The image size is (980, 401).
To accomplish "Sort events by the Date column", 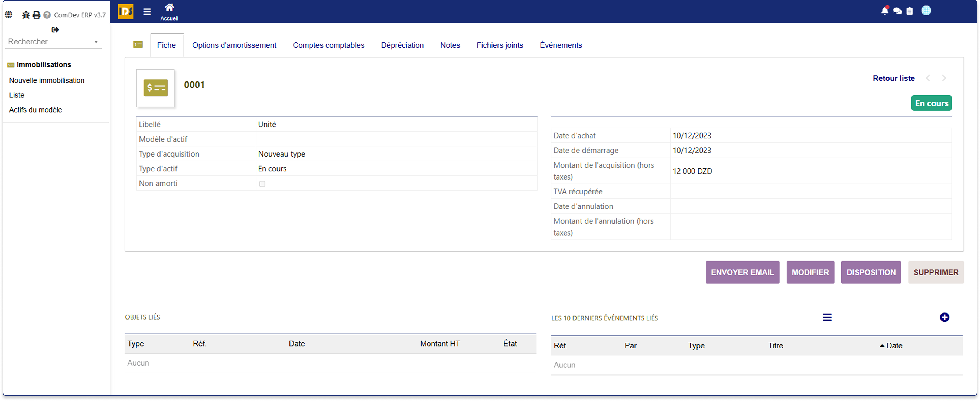I will 894,345.
